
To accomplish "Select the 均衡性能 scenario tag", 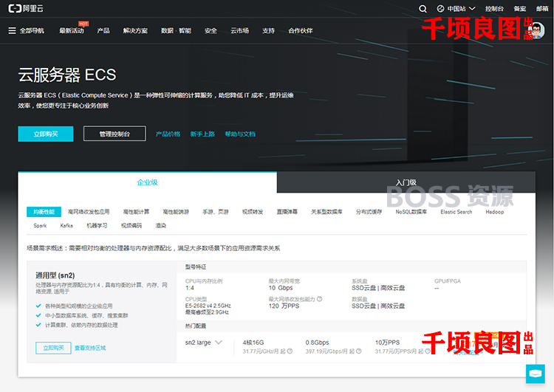I will pyautogui.click(x=44, y=212).
